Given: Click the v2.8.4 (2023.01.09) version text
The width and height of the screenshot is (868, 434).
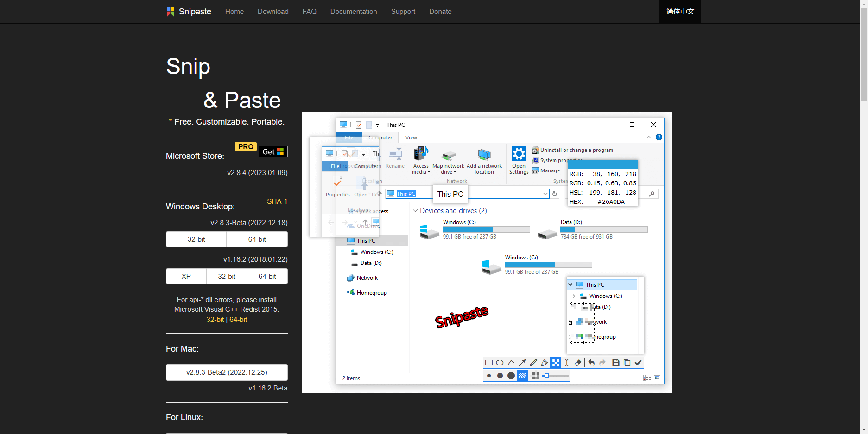Looking at the screenshot, I should (x=257, y=173).
